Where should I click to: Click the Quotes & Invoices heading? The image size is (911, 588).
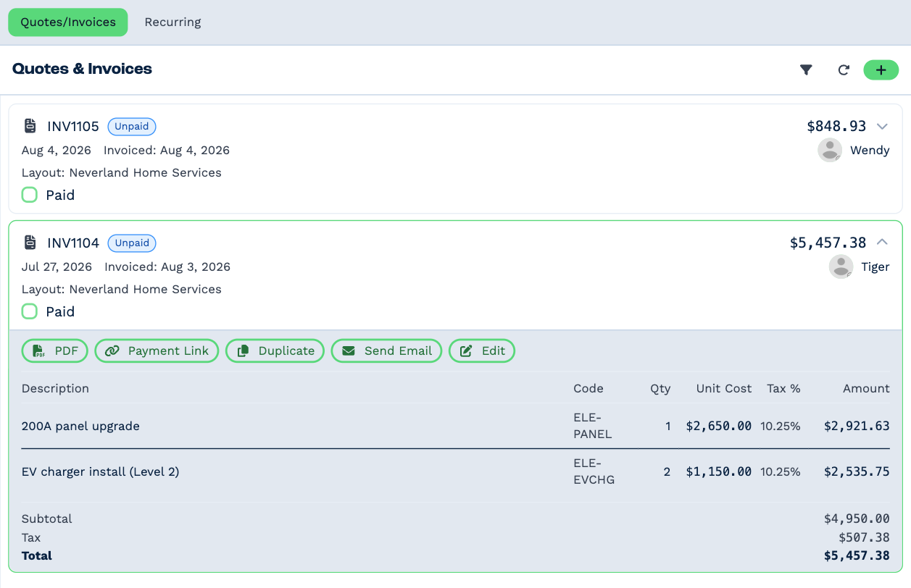(82, 70)
